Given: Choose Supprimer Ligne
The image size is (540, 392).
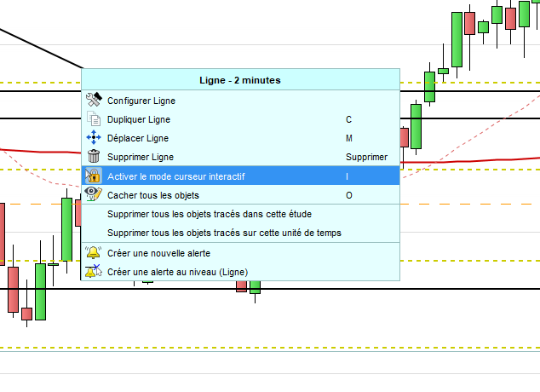Looking at the screenshot, I should (240, 157).
